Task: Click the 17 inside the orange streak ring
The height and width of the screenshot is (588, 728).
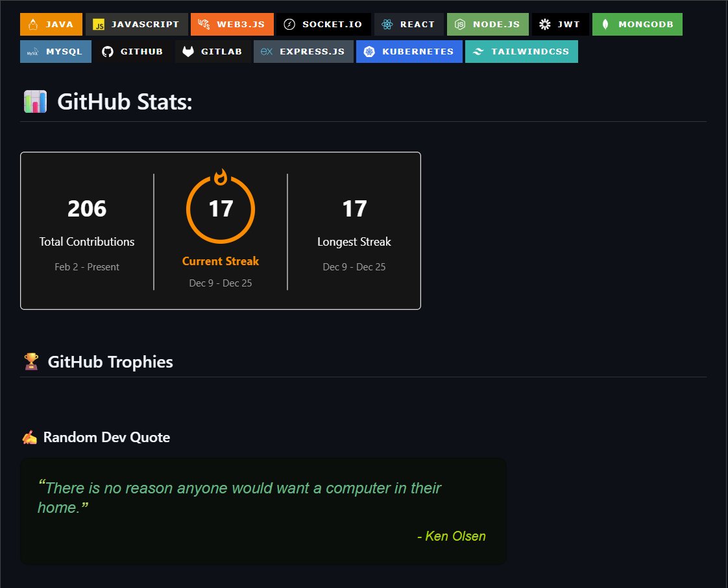Action: tap(221, 209)
